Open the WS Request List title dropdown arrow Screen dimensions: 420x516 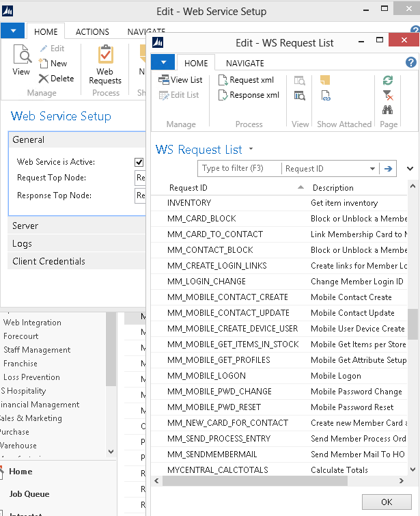(x=251, y=149)
